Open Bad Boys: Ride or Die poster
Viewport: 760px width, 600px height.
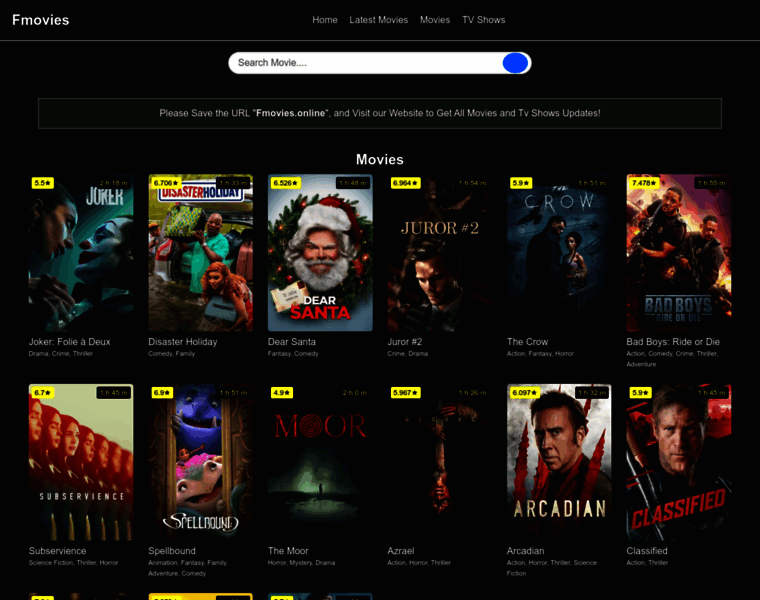679,253
